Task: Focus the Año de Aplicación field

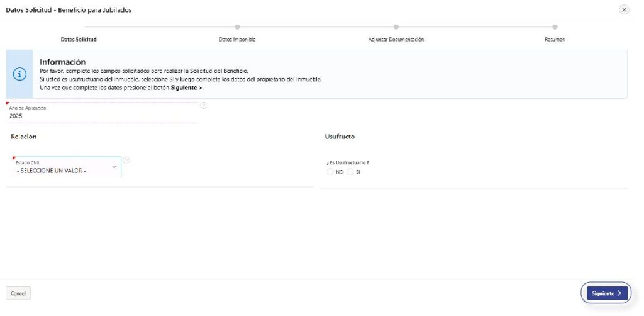Action: click(101, 116)
